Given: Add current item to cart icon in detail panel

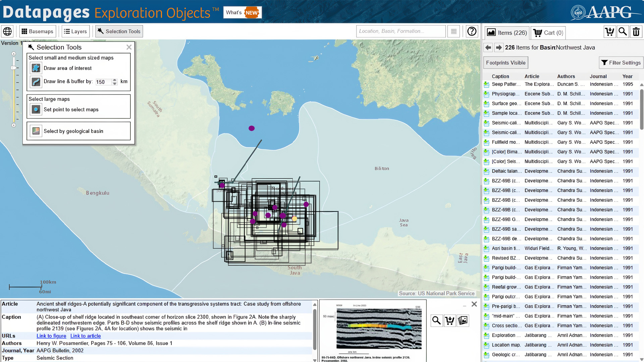Looking at the screenshot, I should [x=449, y=320].
